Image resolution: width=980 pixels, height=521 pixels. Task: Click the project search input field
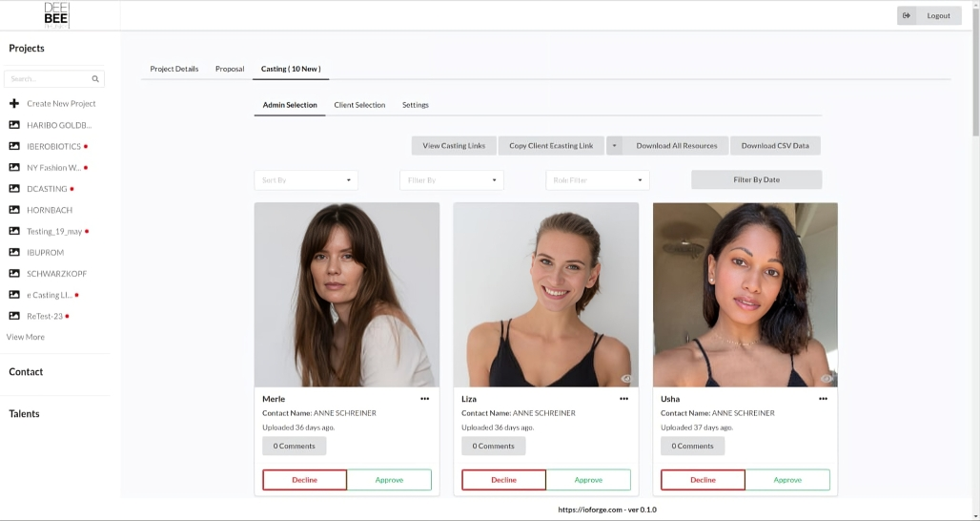point(48,79)
